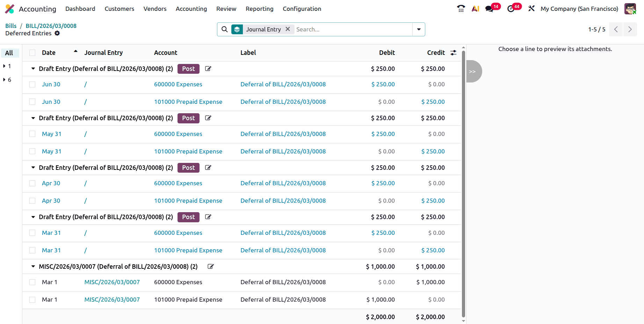Image resolution: width=644 pixels, height=324 pixels.
Task: Go to previous page of records
Action: click(616, 29)
